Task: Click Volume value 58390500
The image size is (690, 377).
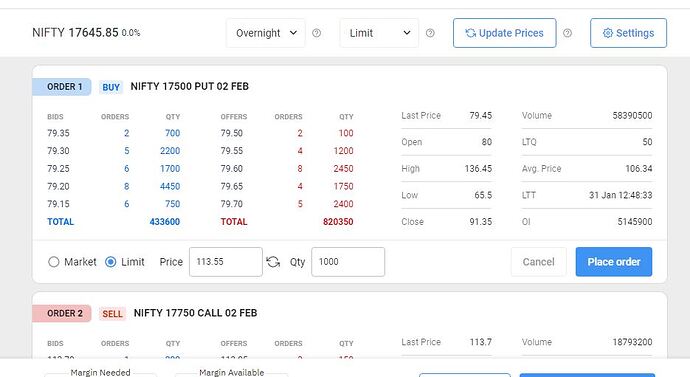Action: (632, 115)
